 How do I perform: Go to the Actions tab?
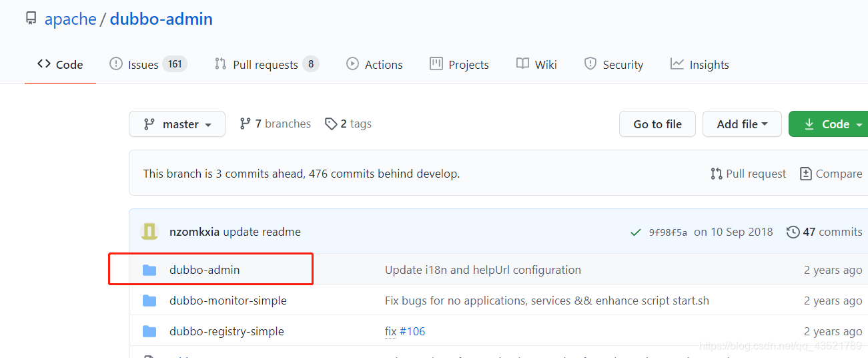(374, 65)
